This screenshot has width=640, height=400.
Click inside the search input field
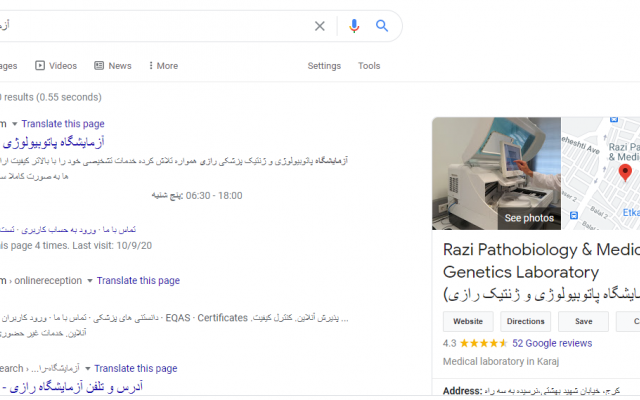155,26
